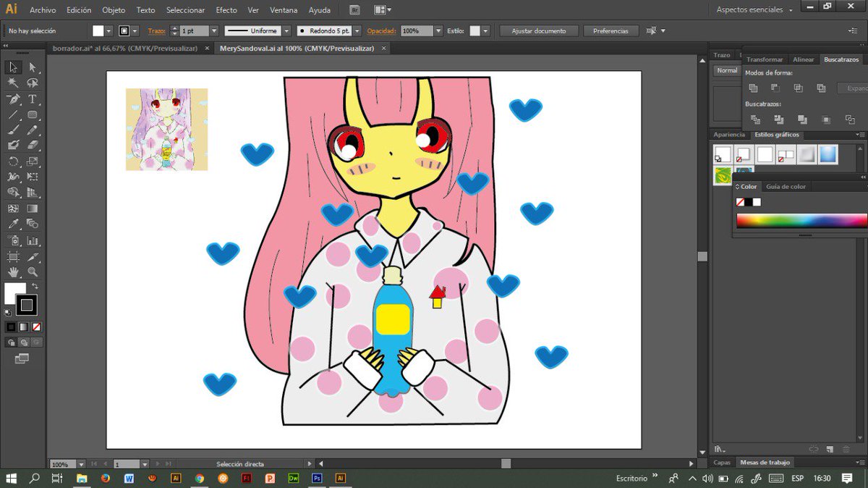Viewport: 868px width, 488px height.
Task: Open the Aspectos esenciales workspace dropdown
Action: tap(754, 10)
